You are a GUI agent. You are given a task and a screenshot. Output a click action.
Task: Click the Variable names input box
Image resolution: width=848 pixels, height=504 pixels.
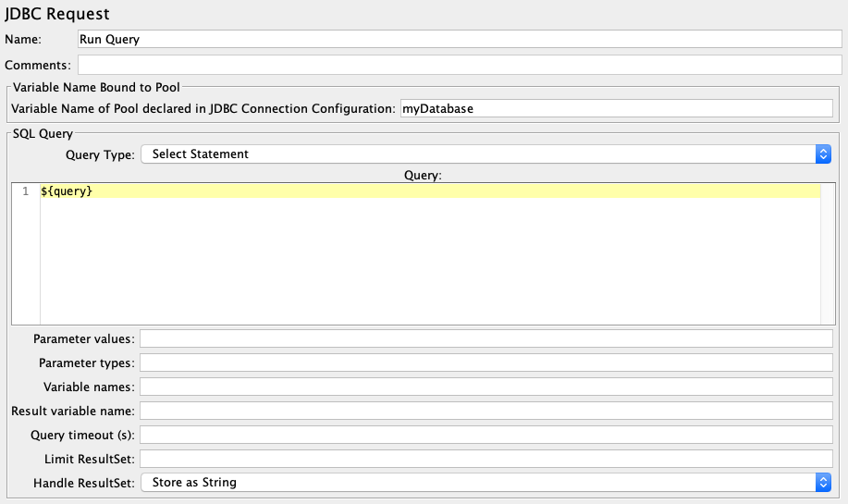point(486,387)
